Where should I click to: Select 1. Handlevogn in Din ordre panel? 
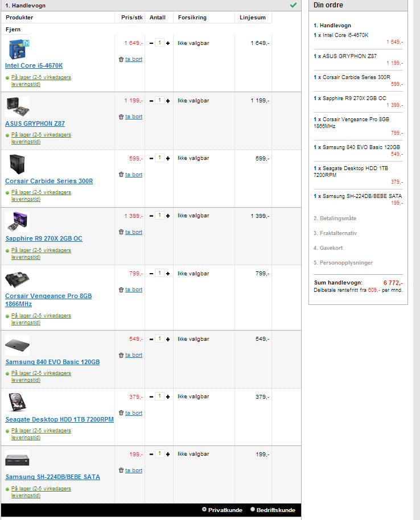coord(332,26)
